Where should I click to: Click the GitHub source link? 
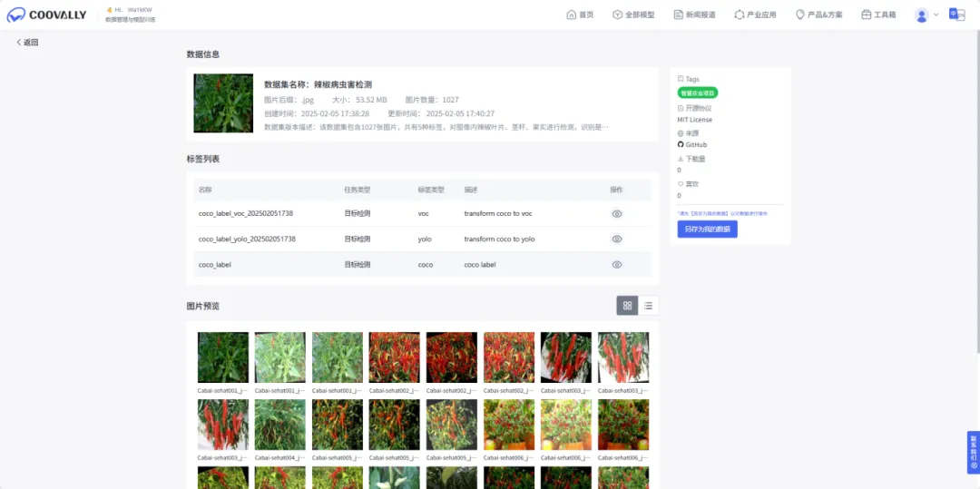point(696,145)
